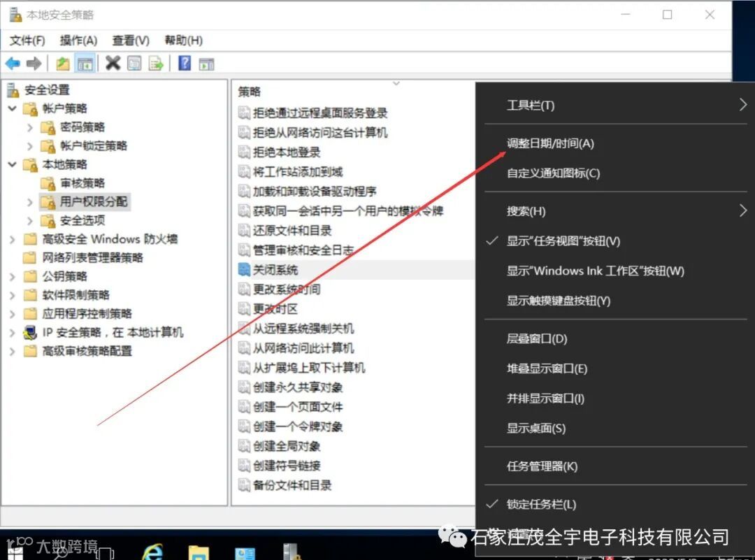Open Internet Explorer from the taskbar
Screen dimensions: 755x560
point(152,552)
